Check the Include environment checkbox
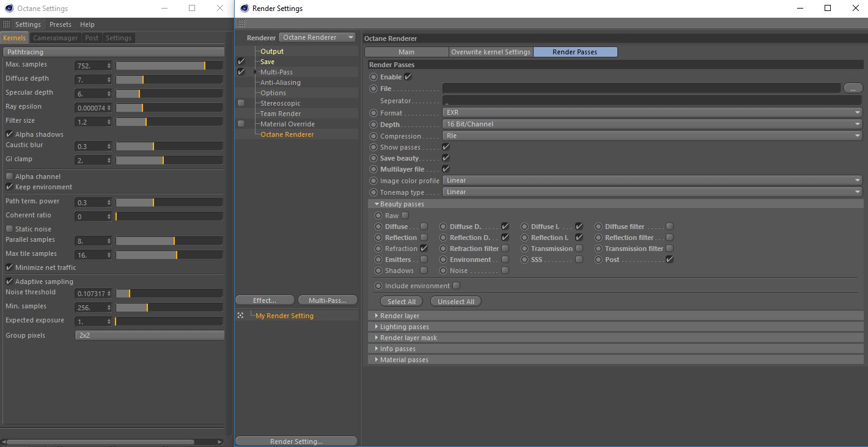 pyautogui.click(x=457, y=286)
